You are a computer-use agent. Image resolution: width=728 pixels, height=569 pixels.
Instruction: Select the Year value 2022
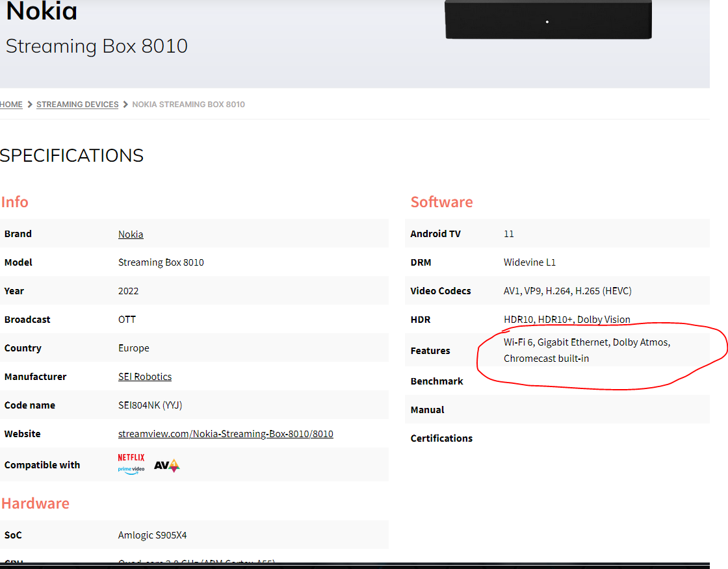coord(128,291)
